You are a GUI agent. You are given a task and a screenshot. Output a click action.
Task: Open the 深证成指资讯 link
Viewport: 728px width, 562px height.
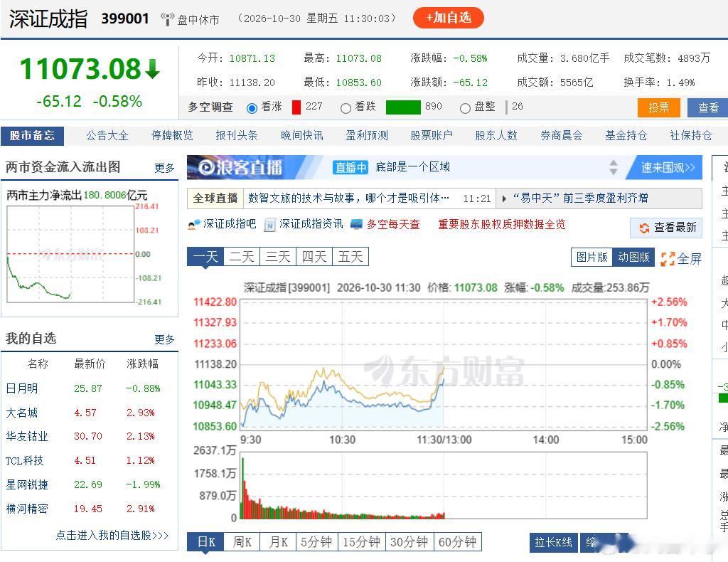pyautogui.click(x=311, y=224)
